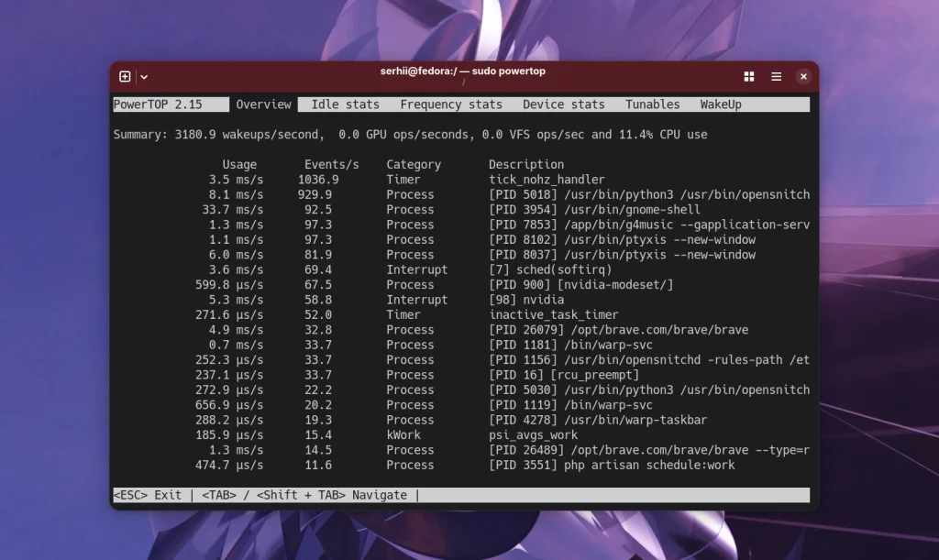
Task: Switch to the Idle stats tab
Action: coord(343,104)
